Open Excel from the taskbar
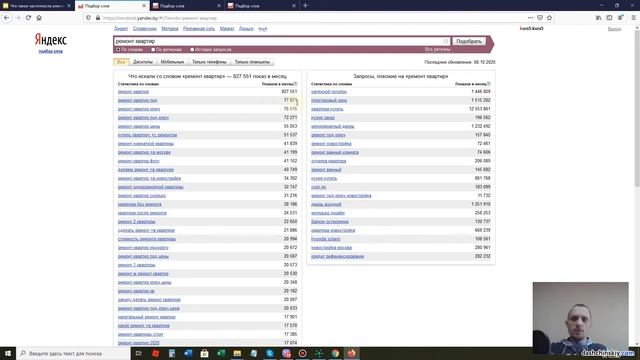This screenshot has height=360, width=640. [x=221, y=353]
